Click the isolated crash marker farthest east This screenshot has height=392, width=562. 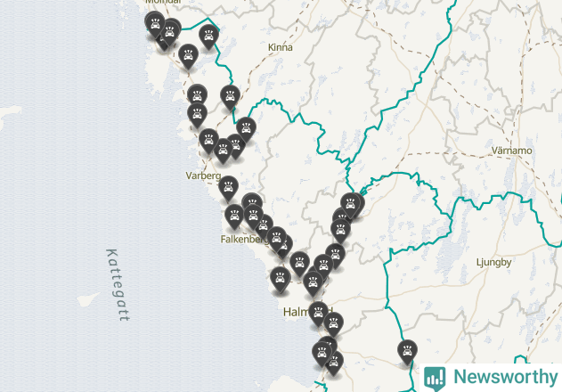(407, 352)
